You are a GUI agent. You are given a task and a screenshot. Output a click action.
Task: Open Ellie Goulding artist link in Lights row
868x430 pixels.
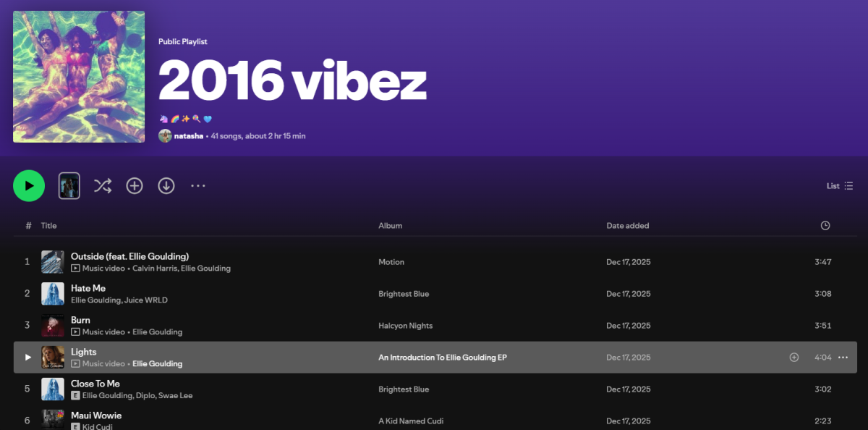coord(158,364)
